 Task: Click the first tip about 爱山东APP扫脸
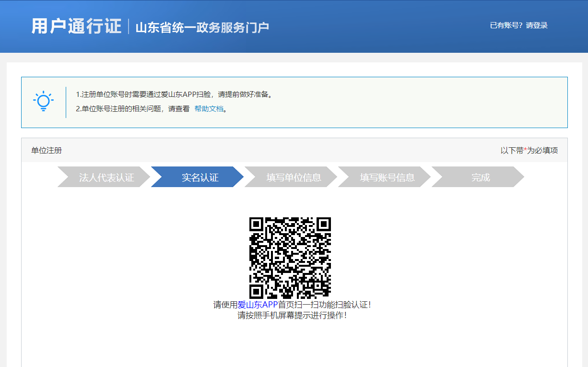tap(176, 95)
